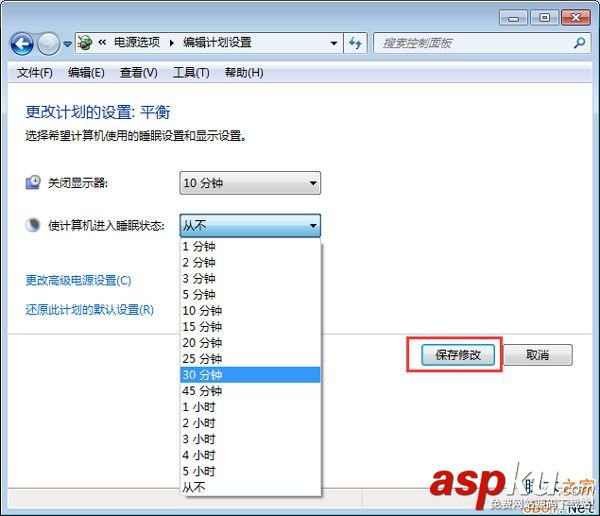Open recent pages dropdown beside navigation arrows
600x516 pixels.
[x=67, y=44]
